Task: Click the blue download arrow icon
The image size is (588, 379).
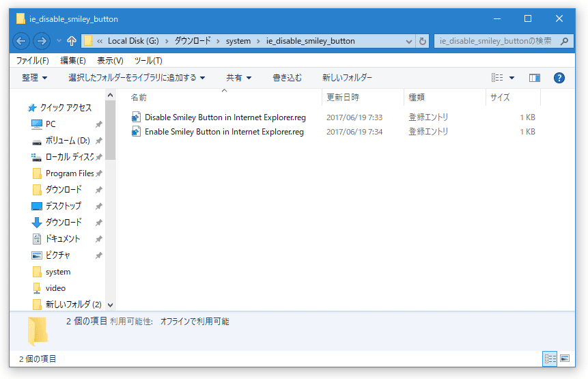Action: tap(37, 223)
